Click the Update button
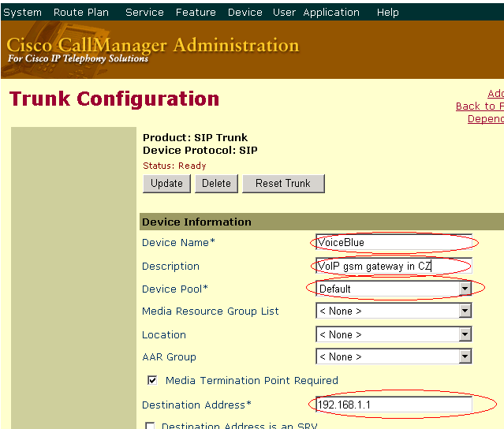The image size is (504, 429). click(166, 184)
